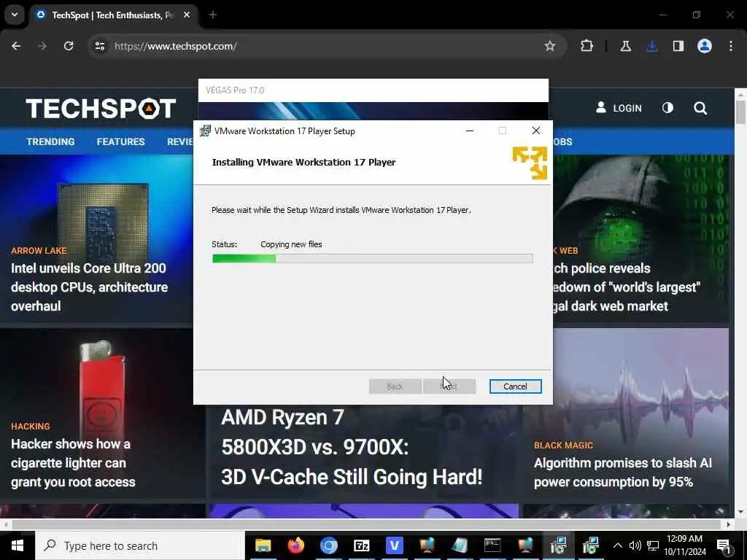747x560 pixels.
Task: Open the browser extensions puzzle icon
Action: [587, 46]
